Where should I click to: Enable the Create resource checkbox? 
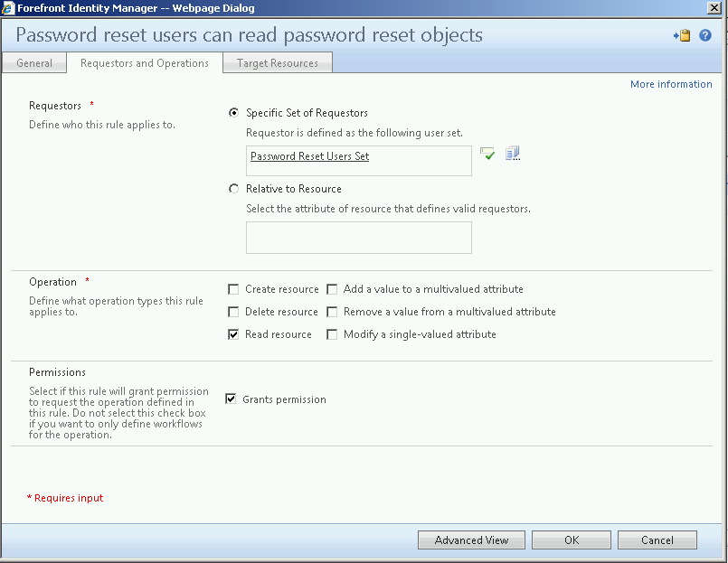[233, 289]
